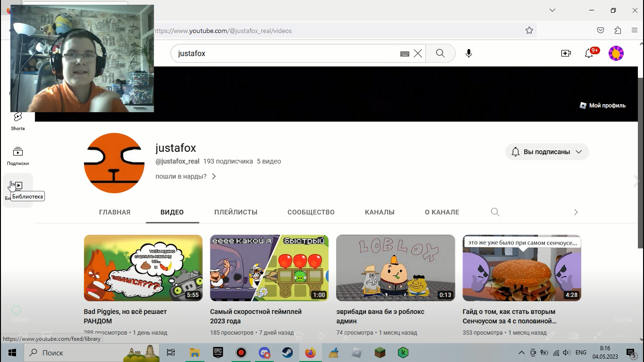Expand the Вы подписаны subscription dropdown

pos(547,152)
